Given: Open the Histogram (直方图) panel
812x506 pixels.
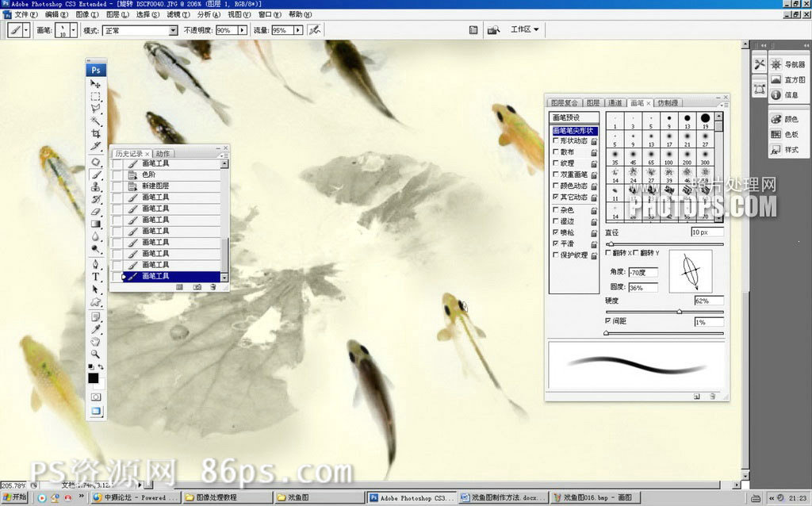Looking at the screenshot, I should click(788, 80).
